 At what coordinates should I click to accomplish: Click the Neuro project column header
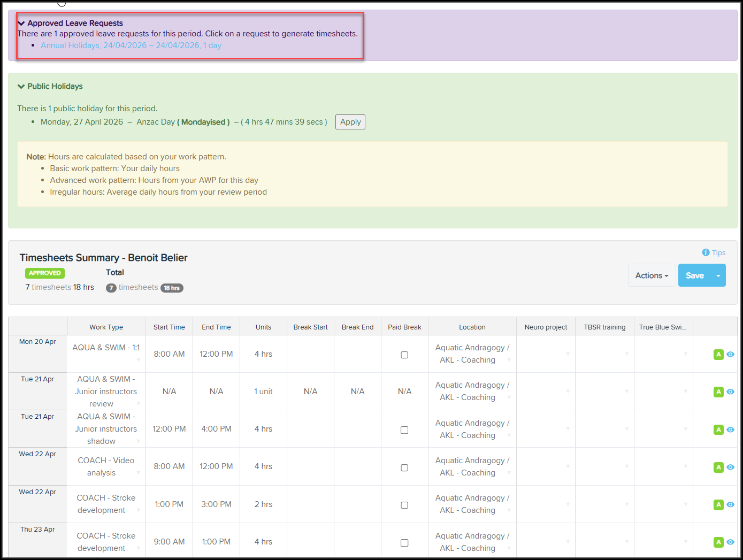(x=546, y=327)
